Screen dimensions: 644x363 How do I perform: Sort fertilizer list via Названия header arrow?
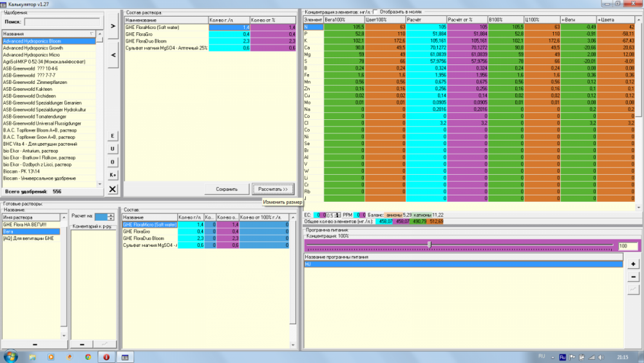[x=91, y=34]
